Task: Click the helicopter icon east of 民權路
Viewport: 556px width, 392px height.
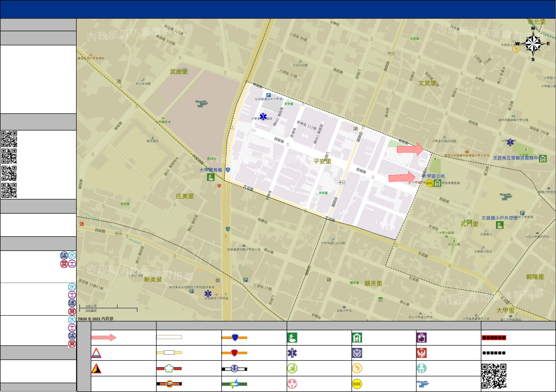Action: pos(506,197)
